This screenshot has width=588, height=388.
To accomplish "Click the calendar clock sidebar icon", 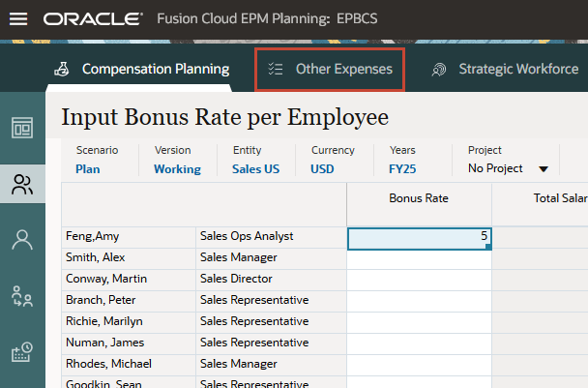I will (x=21, y=352).
